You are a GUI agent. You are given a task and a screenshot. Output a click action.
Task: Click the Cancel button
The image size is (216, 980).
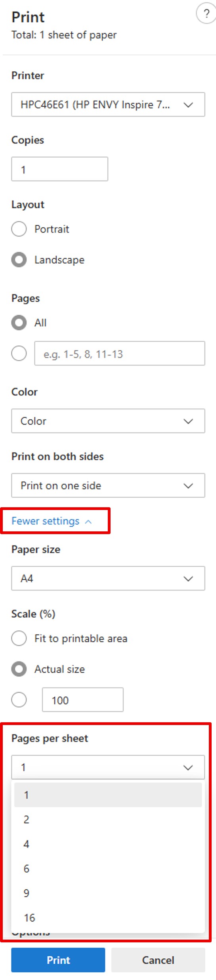pos(158,960)
